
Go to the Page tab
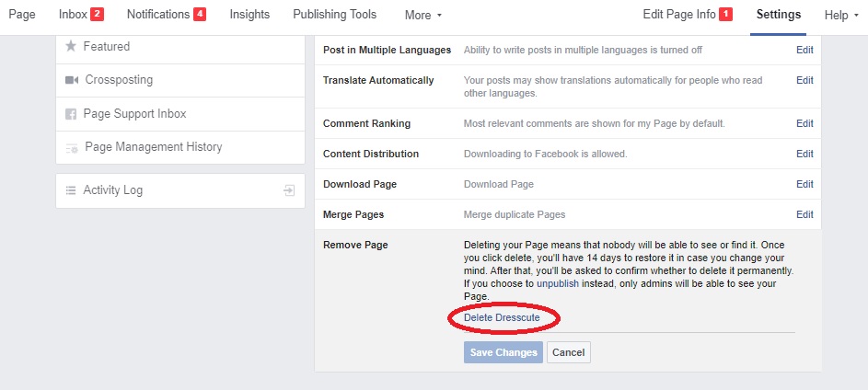22,15
